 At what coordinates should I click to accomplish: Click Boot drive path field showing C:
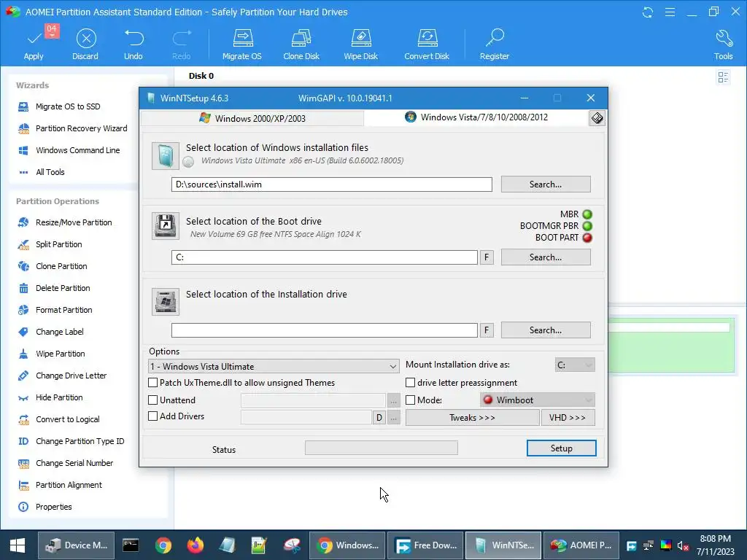tap(325, 257)
